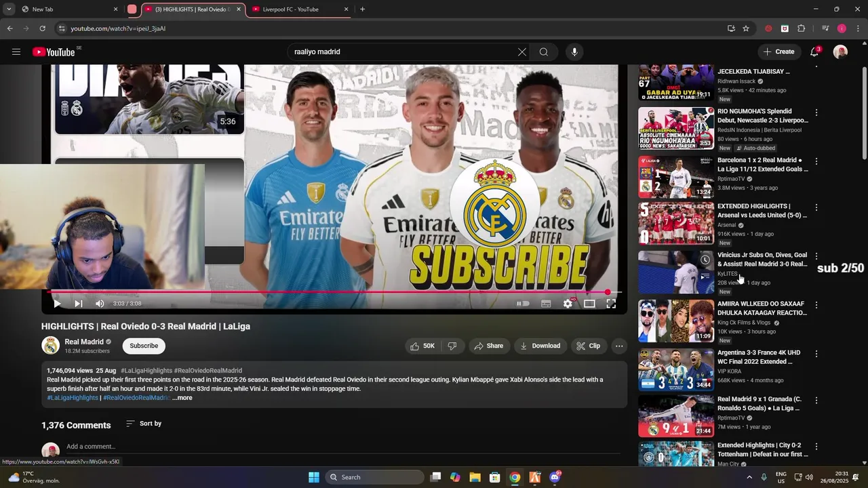Open the notifications bell
The width and height of the screenshot is (868, 488).
pyautogui.click(x=814, y=52)
